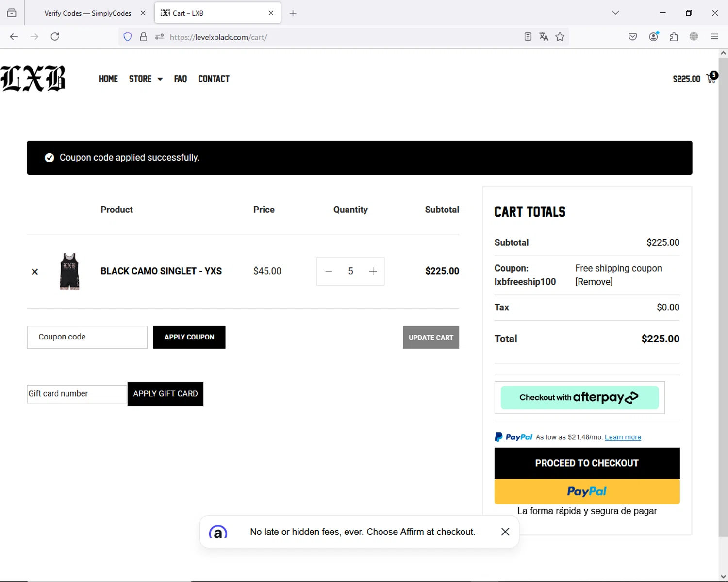Click the site security padlock icon
The width and height of the screenshot is (728, 582).
(x=144, y=37)
